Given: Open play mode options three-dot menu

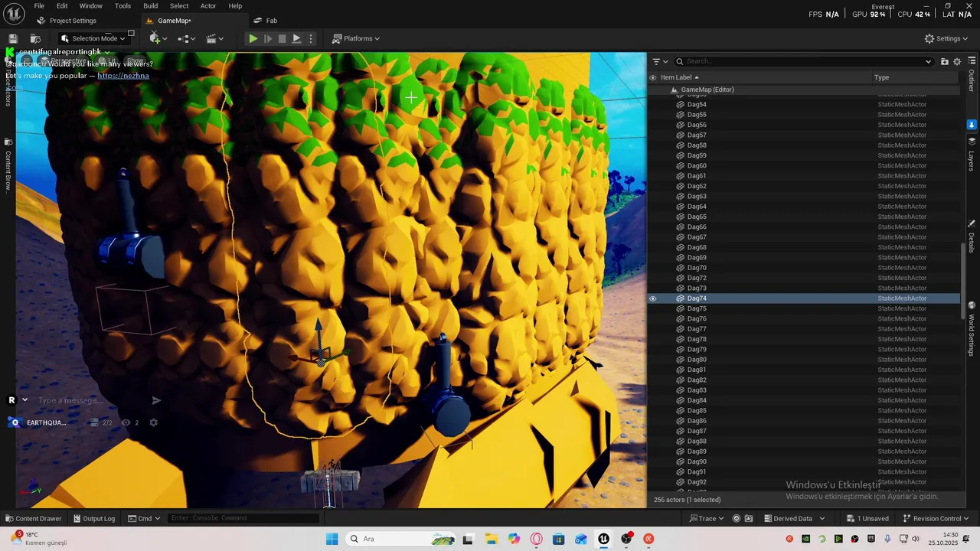Looking at the screenshot, I should (310, 38).
